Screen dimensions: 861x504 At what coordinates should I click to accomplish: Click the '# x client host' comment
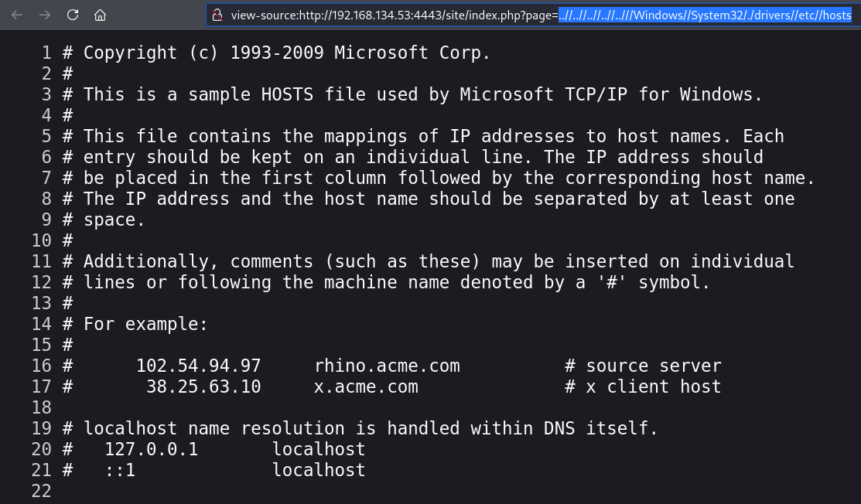point(643,387)
